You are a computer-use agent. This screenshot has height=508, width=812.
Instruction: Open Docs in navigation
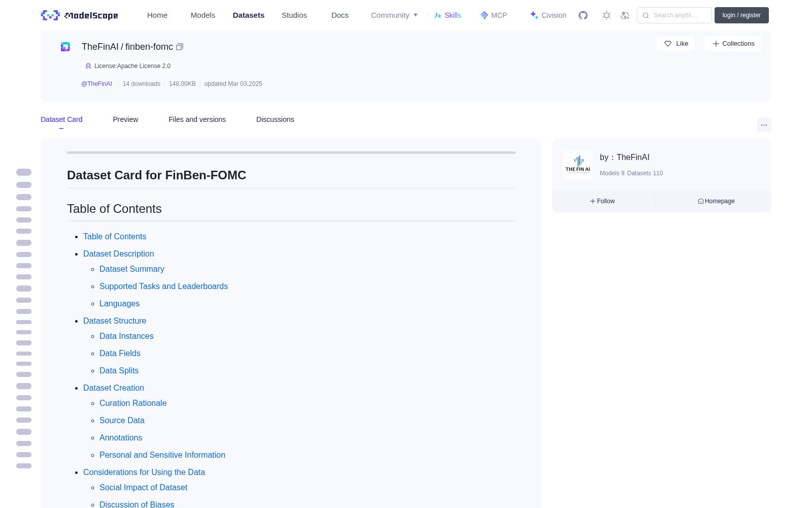(340, 15)
